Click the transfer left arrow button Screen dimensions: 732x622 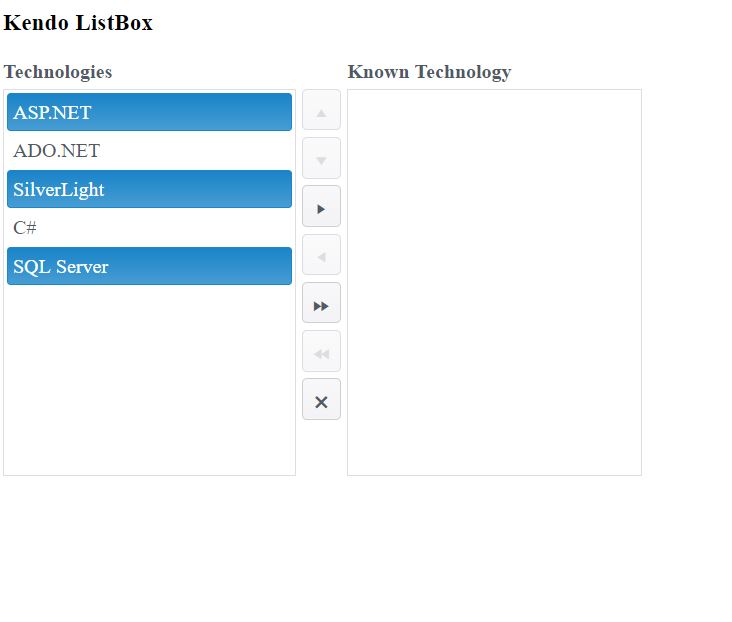pos(321,255)
